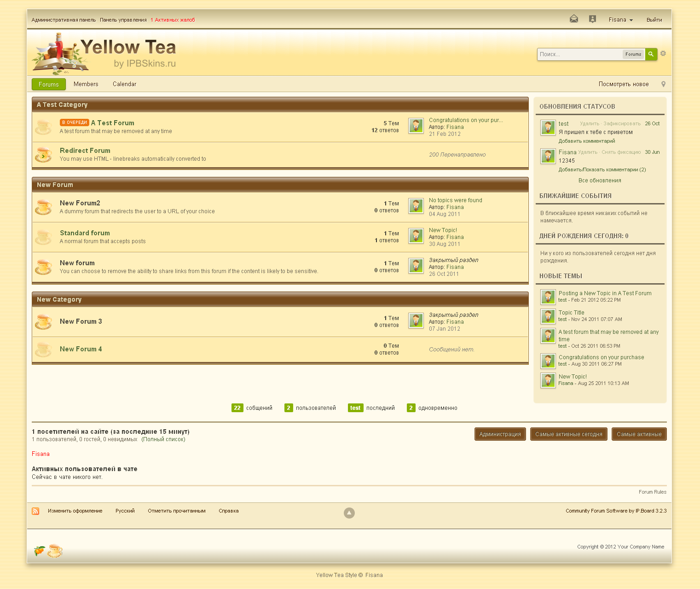Open the Forums search scope selector

tap(633, 54)
